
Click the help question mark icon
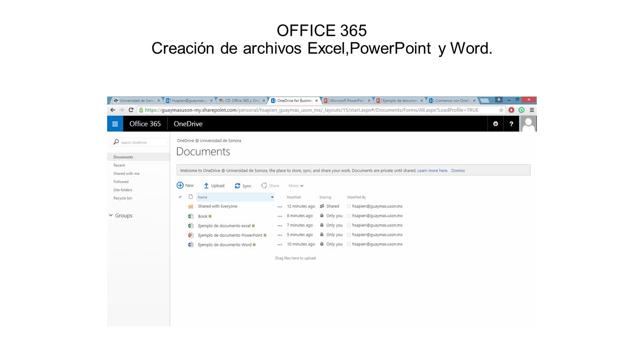(x=511, y=124)
